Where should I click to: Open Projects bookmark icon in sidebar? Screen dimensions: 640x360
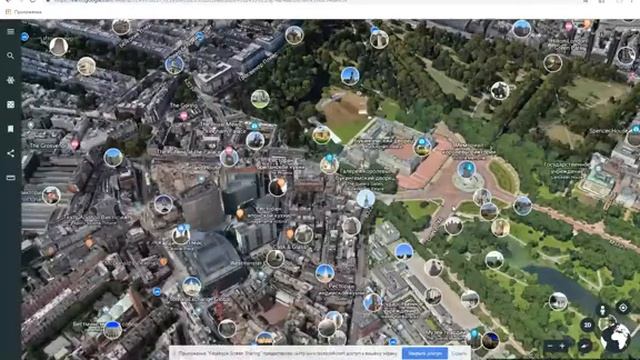pyautogui.click(x=11, y=129)
